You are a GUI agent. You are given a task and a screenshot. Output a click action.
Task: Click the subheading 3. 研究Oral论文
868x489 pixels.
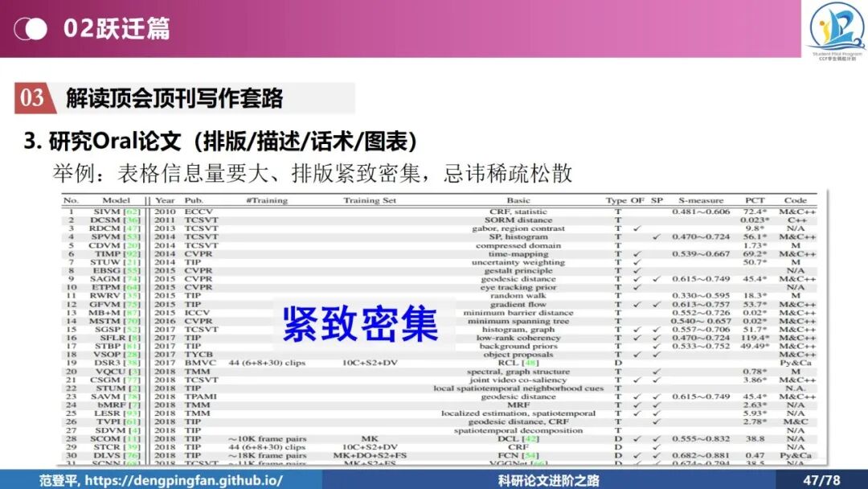[x=102, y=142]
